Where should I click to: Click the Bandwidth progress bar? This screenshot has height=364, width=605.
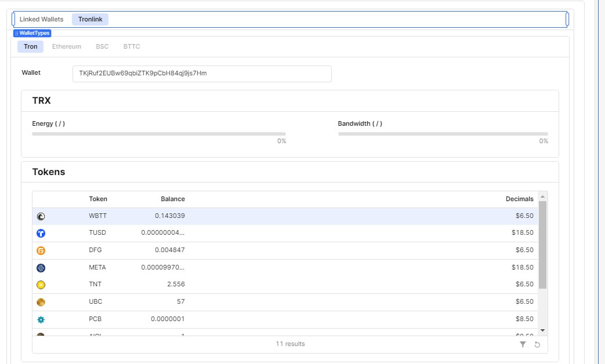coord(443,134)
